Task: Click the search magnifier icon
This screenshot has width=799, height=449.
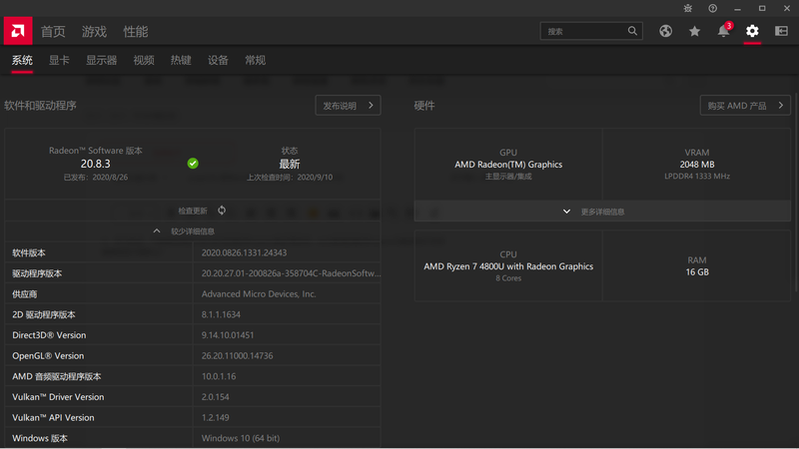Action: coord(632,31)
